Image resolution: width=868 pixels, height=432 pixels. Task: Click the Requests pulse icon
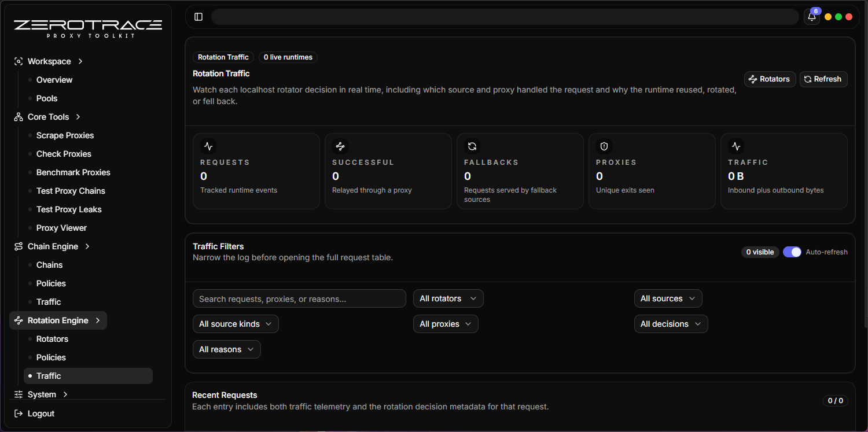point(208,146)
